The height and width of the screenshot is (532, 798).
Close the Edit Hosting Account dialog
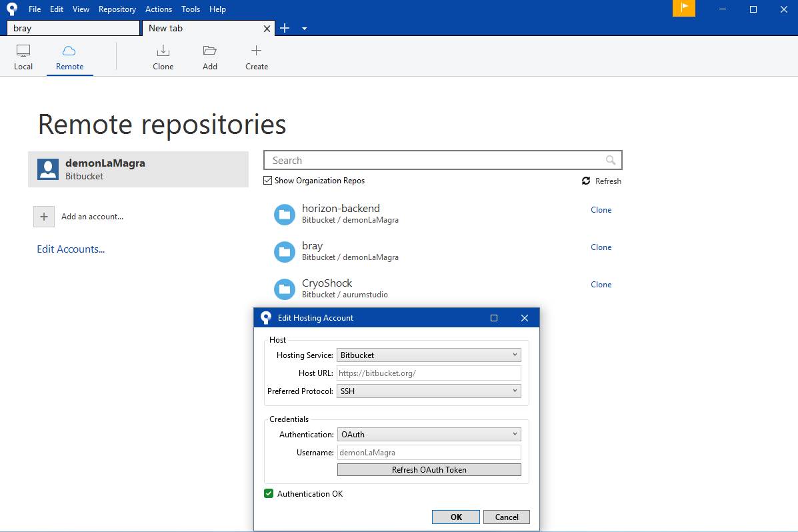(x=525, y=318)
